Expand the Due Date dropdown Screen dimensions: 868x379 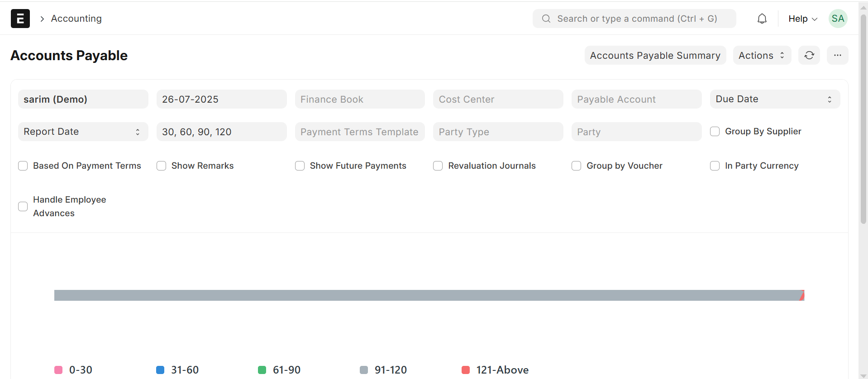click(x=774, y=99)
